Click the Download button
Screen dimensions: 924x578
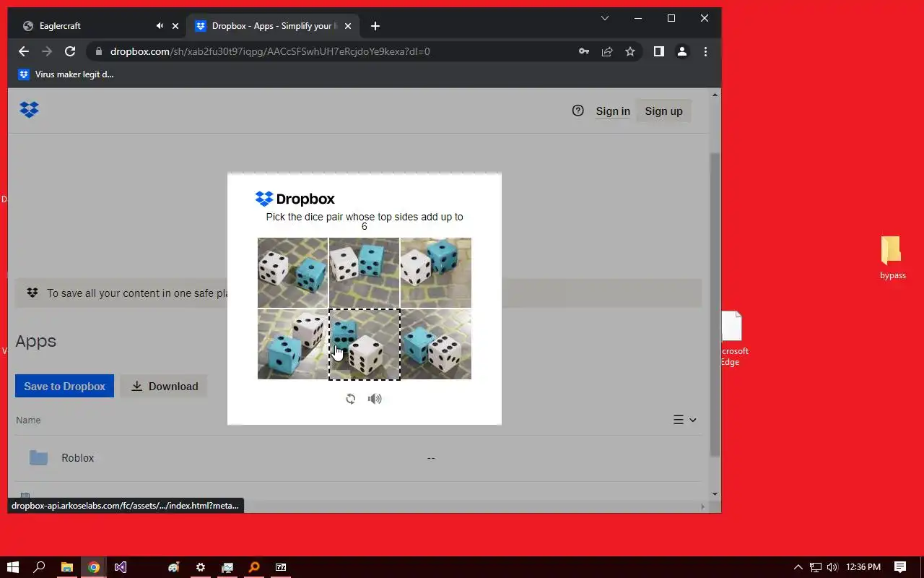coord(165,386)
